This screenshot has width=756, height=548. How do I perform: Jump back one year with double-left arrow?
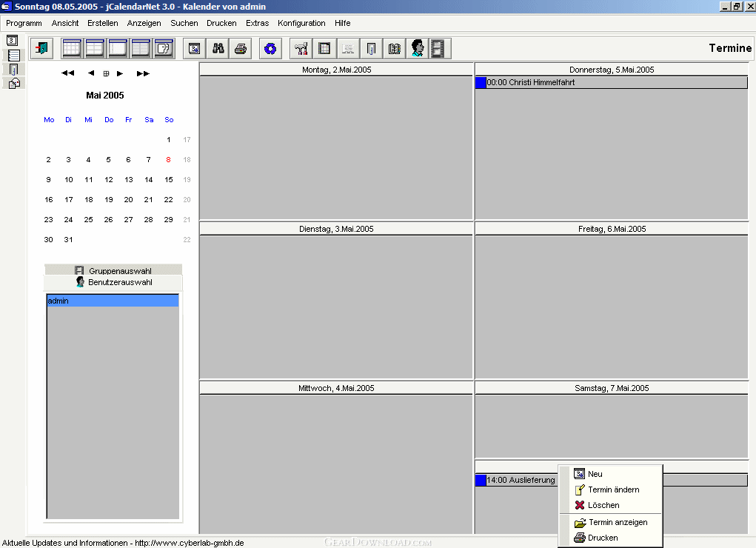pyautogui.click(x=67, y=73)
